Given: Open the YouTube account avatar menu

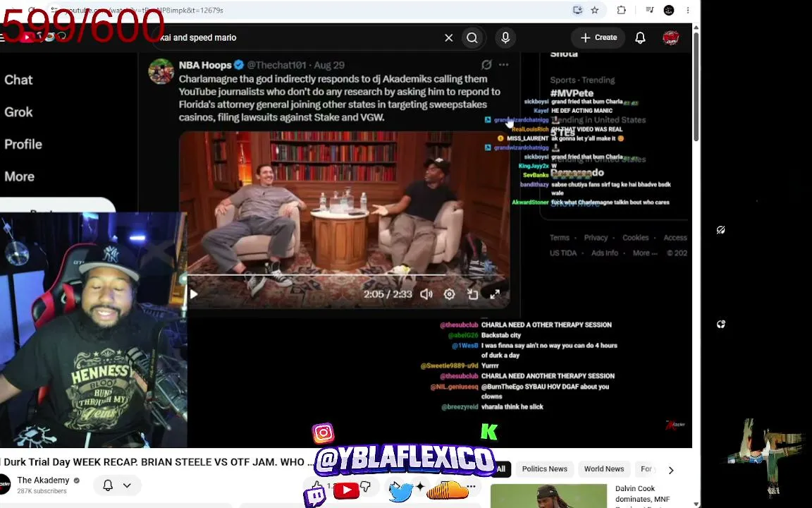Looking at the screenshot, I should [670, 38].
